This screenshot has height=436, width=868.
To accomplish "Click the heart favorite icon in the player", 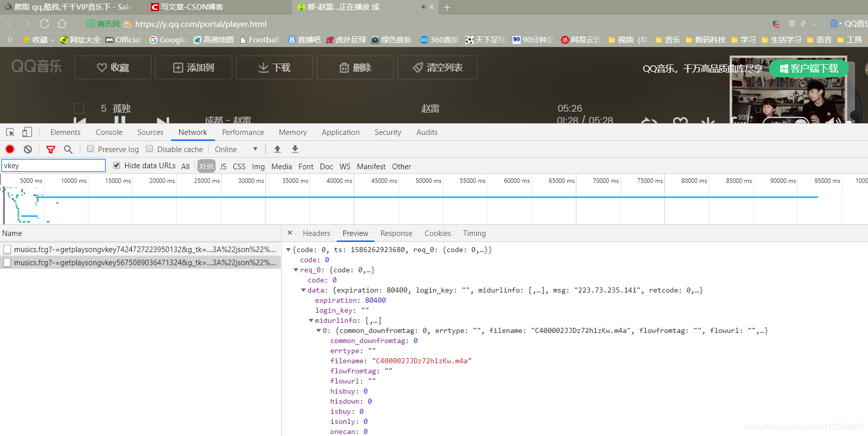I will tap(680, 121).
